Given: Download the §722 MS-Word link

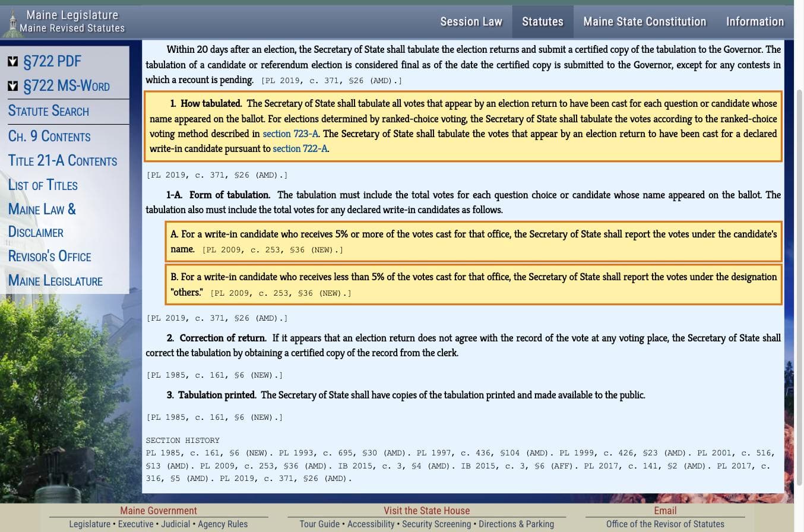Looking at the screenshot, I should (67, 86).
